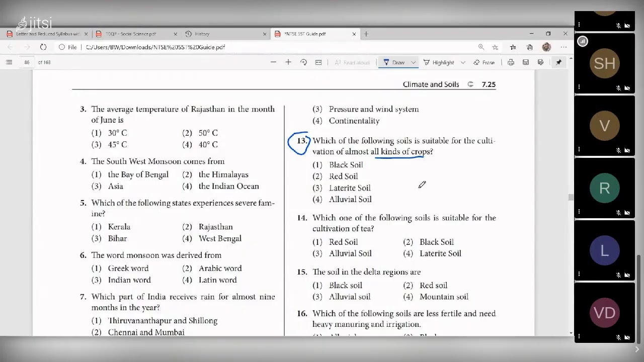This screenshot has width=644, height=362.
Task: Open more options for participant L
Action: (x=579, y=274)
